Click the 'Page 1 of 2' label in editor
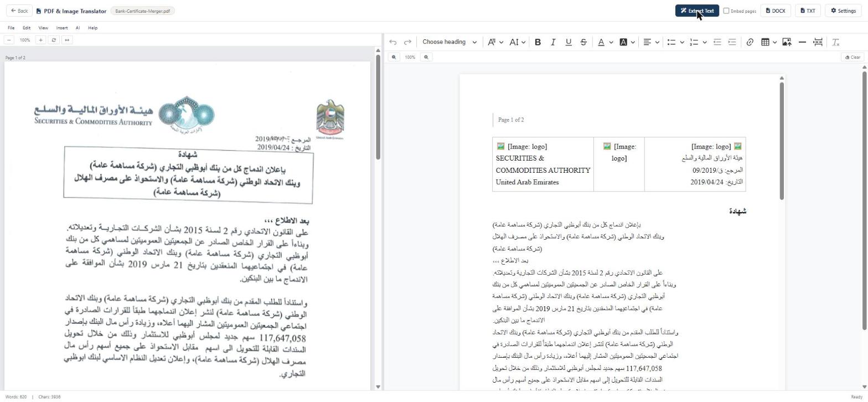 (511, 120)
